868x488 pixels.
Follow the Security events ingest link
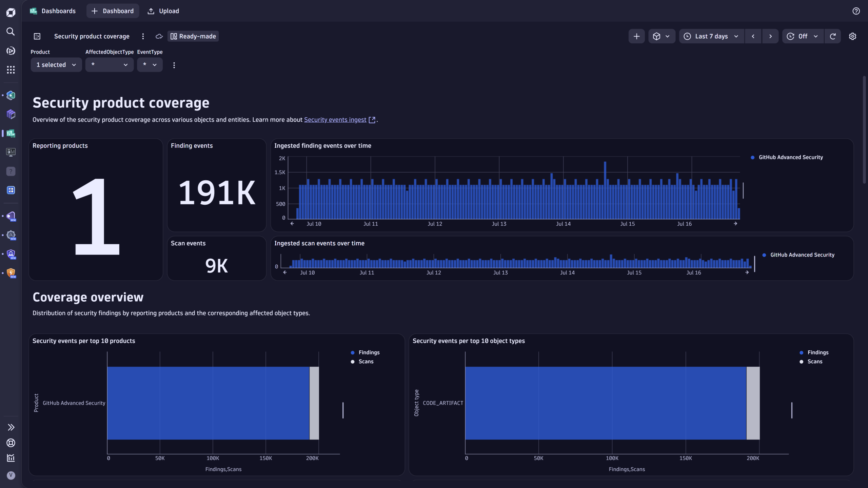(335, 119)
